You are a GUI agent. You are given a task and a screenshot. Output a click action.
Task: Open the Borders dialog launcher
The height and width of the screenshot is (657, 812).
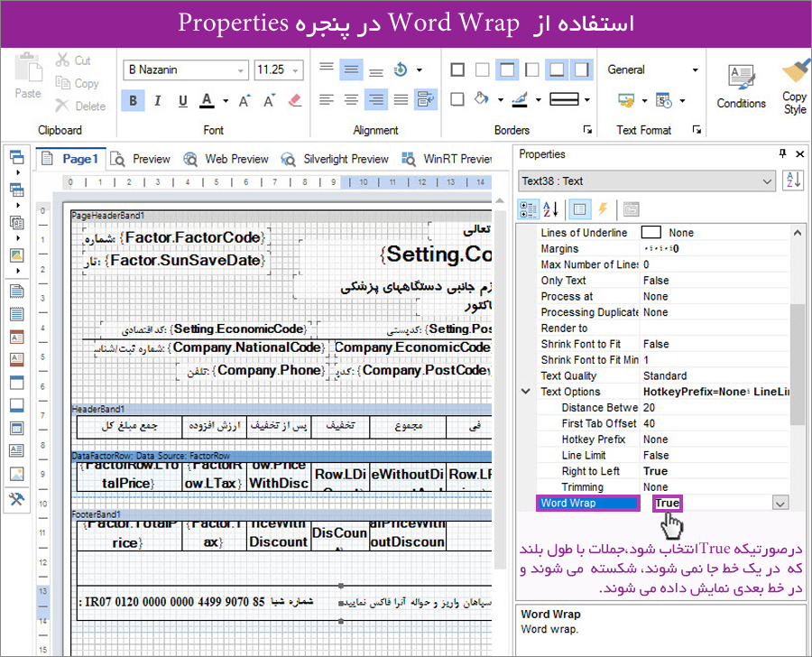[587, 130]
